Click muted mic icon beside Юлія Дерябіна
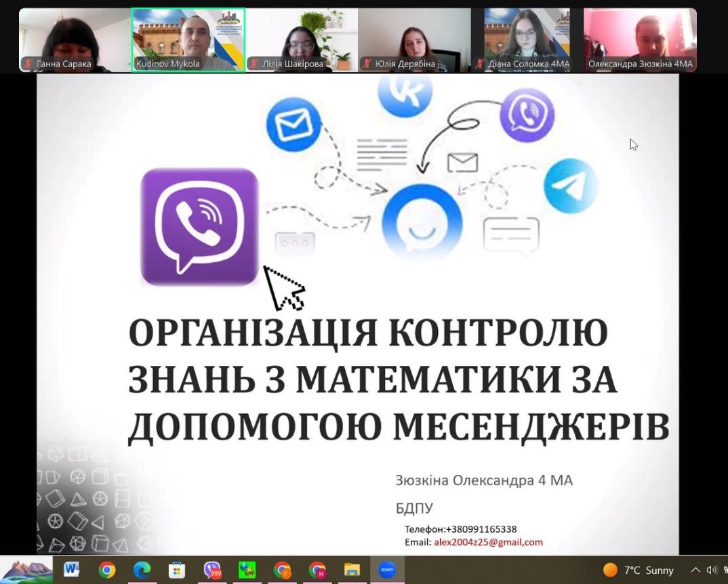 click(x=367, y=64)
